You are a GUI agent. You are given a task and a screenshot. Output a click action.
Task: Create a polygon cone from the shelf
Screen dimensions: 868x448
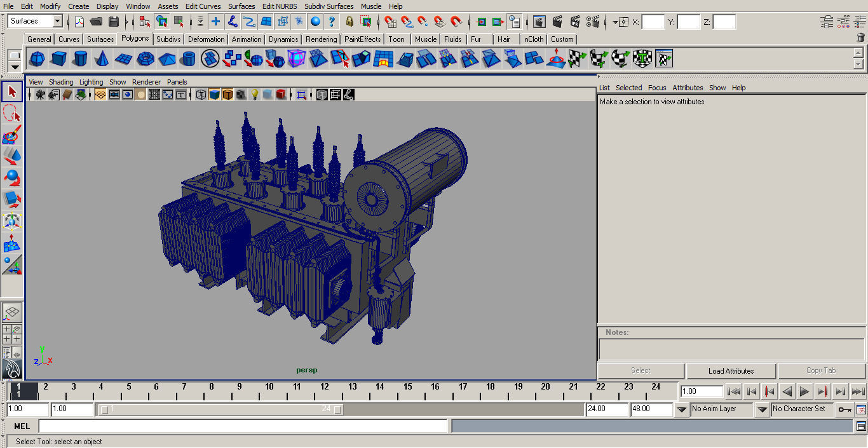[102, 59]
